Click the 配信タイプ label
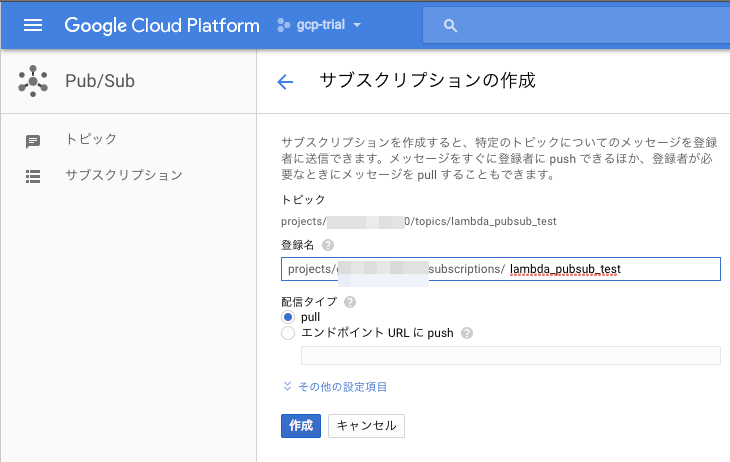The width and height of the screenshot is (730, 462). 309,302
